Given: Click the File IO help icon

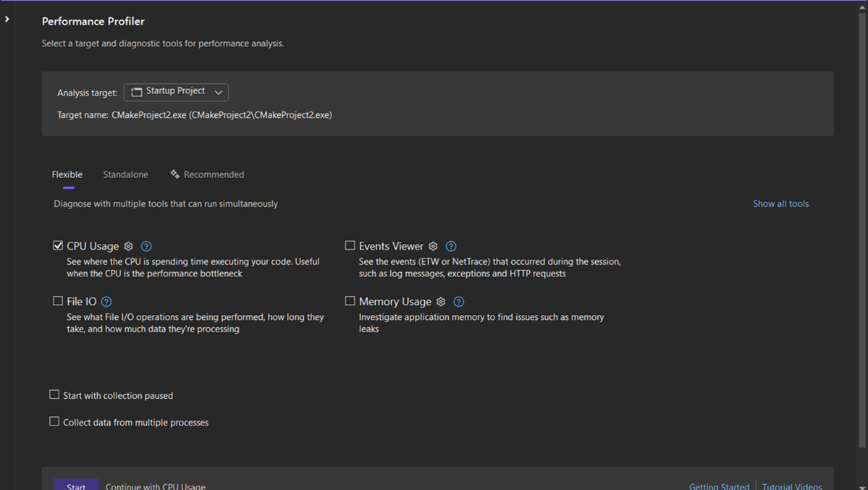Looking at the screenshot, I should click(106, 301).
